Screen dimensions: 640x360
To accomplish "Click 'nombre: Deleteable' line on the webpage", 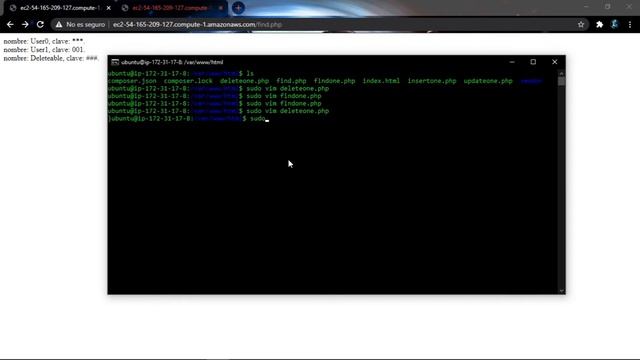I will (51, 58).
